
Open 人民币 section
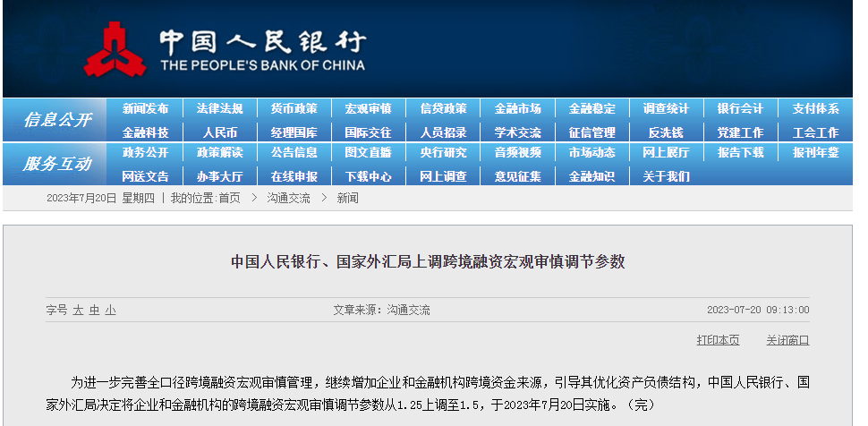pyautogui.click(x=219, y=132)
